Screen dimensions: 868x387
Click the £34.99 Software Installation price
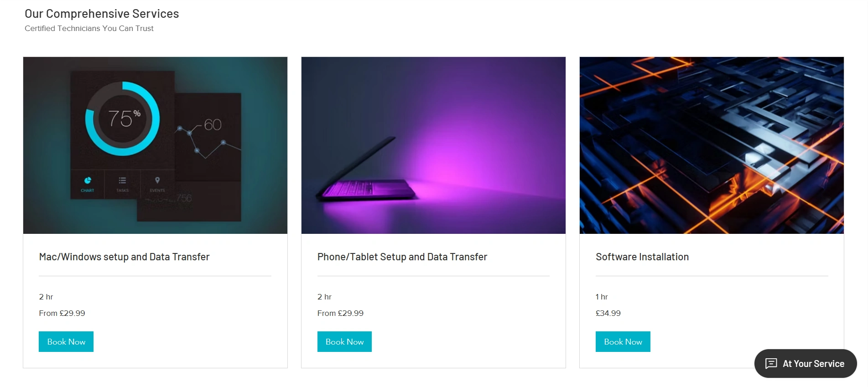coord(608,313)
